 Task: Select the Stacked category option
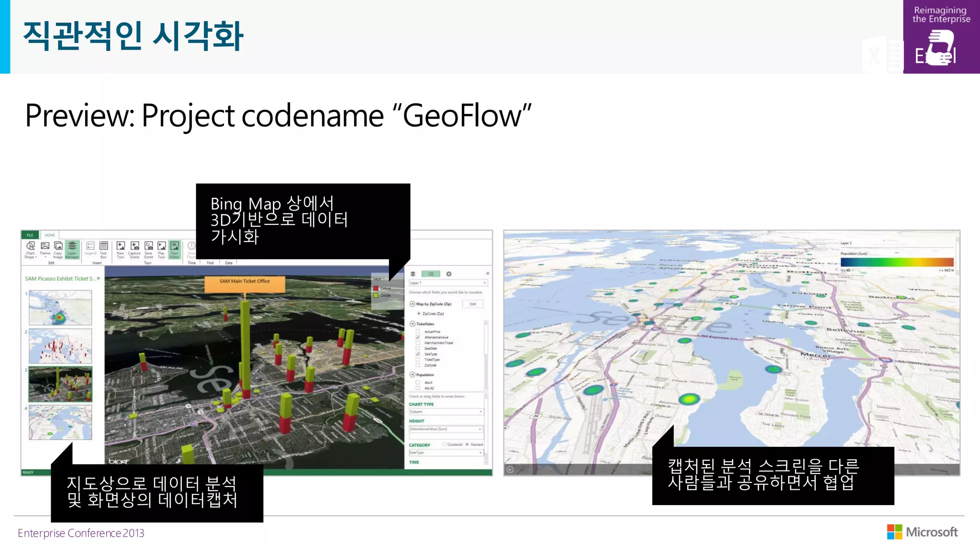coord(467,444)
